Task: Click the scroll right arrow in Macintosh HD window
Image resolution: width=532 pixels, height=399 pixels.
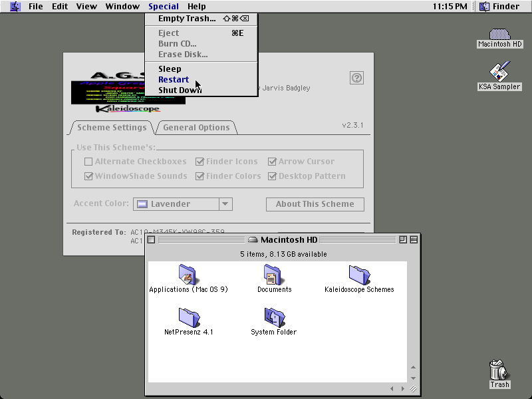Action: (403, 389)
